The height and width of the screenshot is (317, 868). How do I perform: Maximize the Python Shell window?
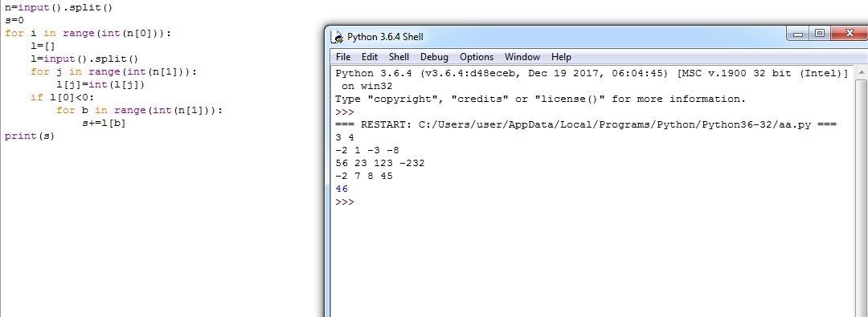[x=820, y=35]
